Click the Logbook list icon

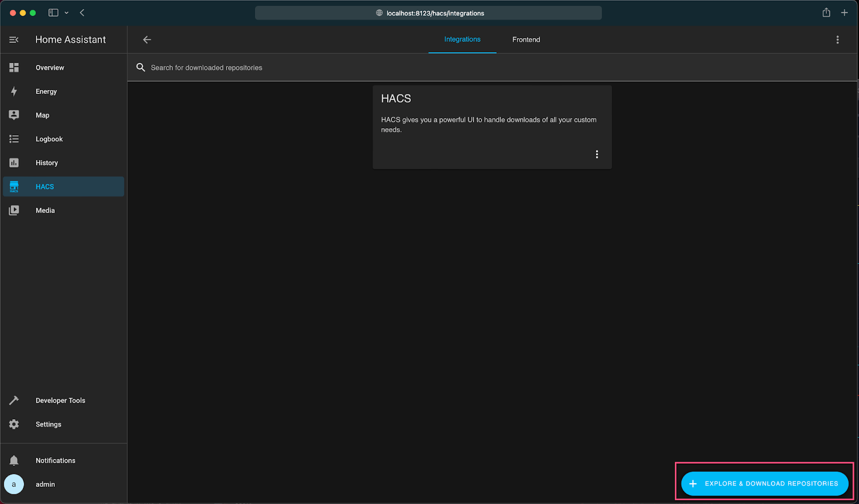(x=14, y=139)
